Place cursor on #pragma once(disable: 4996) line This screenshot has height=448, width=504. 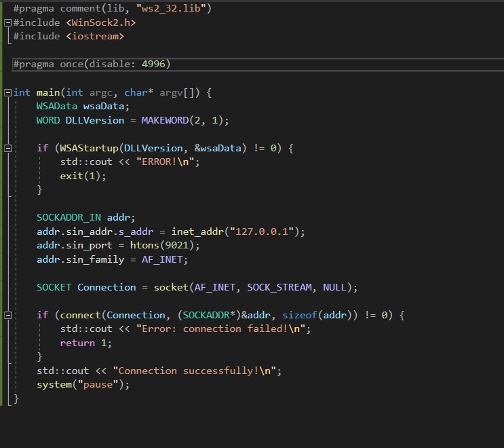pyautogui.click(x=258, y=64)
